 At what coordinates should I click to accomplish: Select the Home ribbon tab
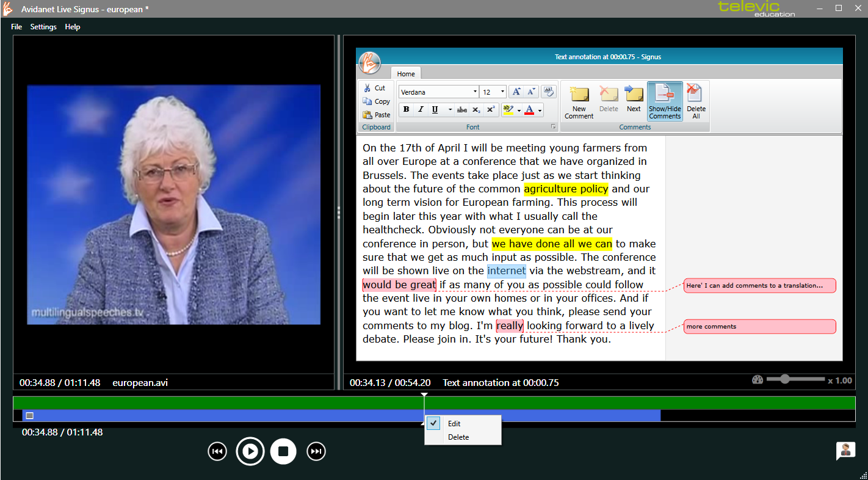coord(406,73)
